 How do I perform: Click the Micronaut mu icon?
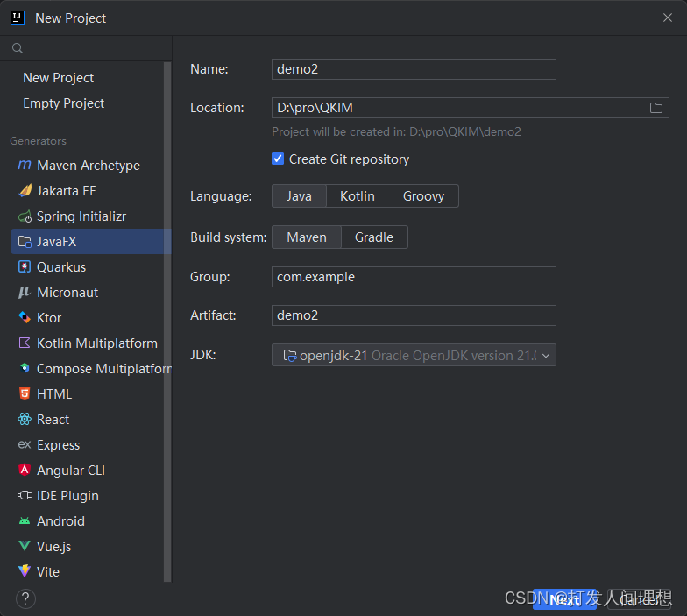coord(25,293)
